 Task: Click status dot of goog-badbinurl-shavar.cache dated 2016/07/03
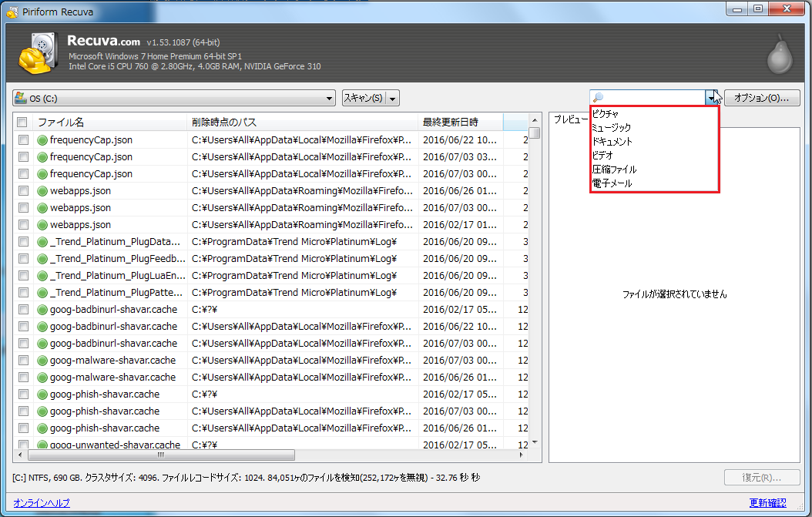point(42,344)
